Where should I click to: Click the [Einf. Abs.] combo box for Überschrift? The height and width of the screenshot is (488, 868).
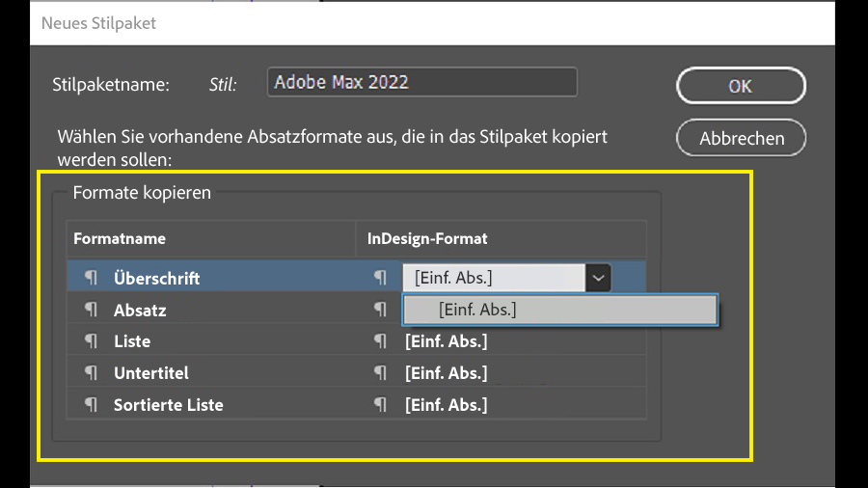click(493, 278)
